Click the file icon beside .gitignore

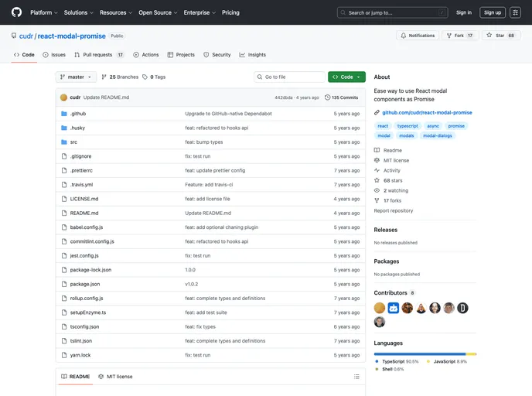pos(63,156)
